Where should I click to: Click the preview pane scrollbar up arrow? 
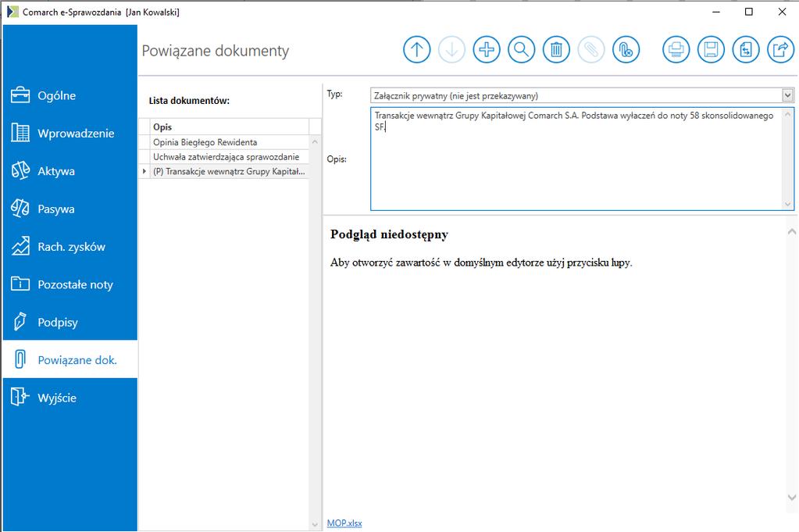click(792, 232)
